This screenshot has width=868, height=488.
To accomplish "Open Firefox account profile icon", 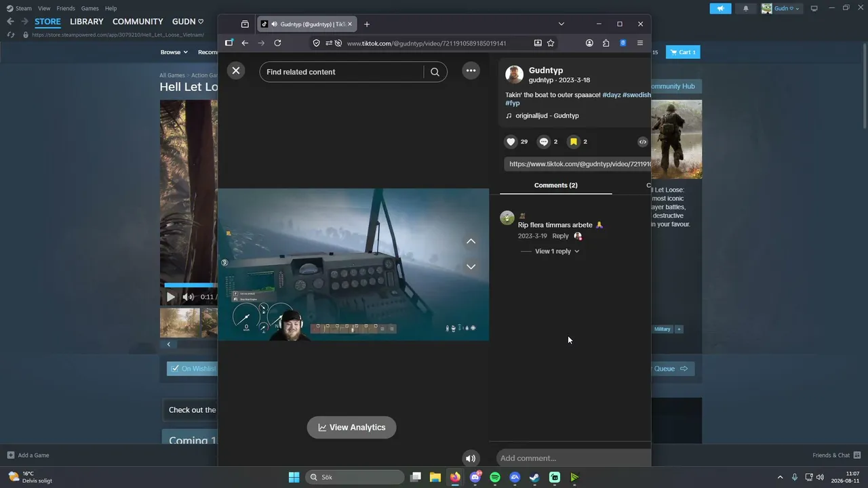I will pyautogui.click(x=589, y=43).
